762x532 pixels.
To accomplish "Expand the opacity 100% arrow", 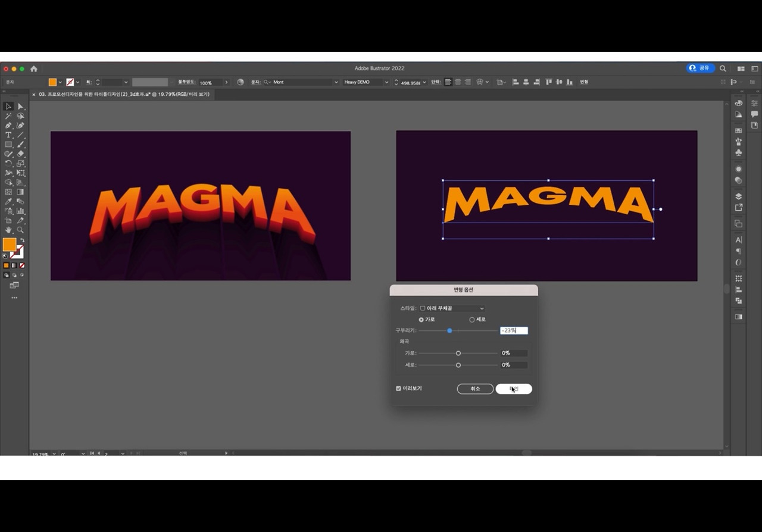I will (226, 82).
